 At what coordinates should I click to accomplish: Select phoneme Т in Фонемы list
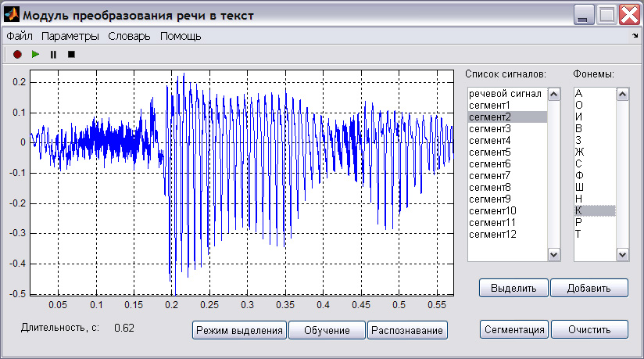click(595, 234)
